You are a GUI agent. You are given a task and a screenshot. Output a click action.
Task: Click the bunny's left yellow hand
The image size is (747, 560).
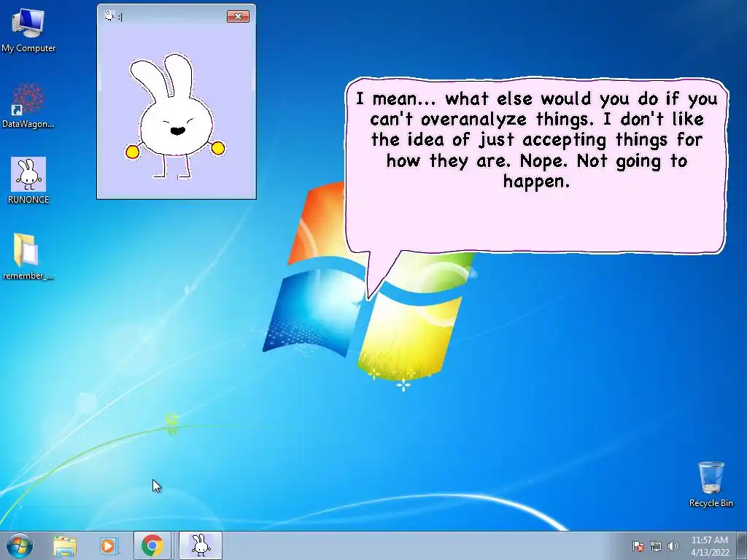(132, 152)
